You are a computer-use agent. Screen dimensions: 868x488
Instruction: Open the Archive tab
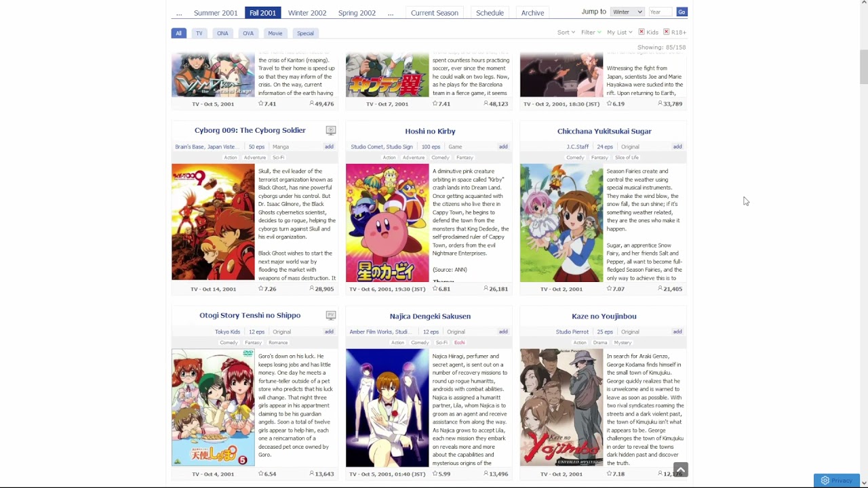(x=532, y=13)
